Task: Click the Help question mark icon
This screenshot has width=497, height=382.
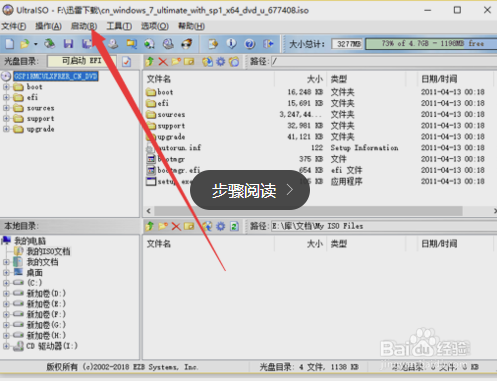Action: point(249,44)
